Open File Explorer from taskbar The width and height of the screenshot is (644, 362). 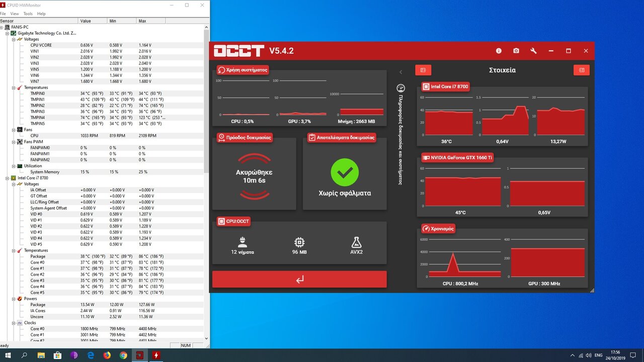tap(41, 355)
